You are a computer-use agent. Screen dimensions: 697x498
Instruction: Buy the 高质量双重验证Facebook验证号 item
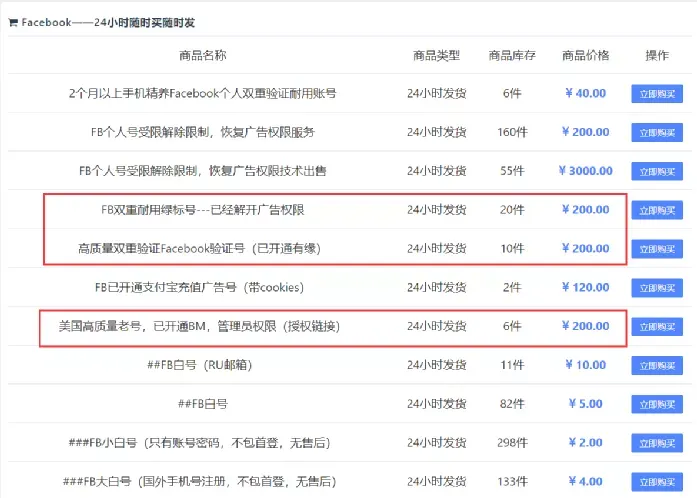coord(657,249)
